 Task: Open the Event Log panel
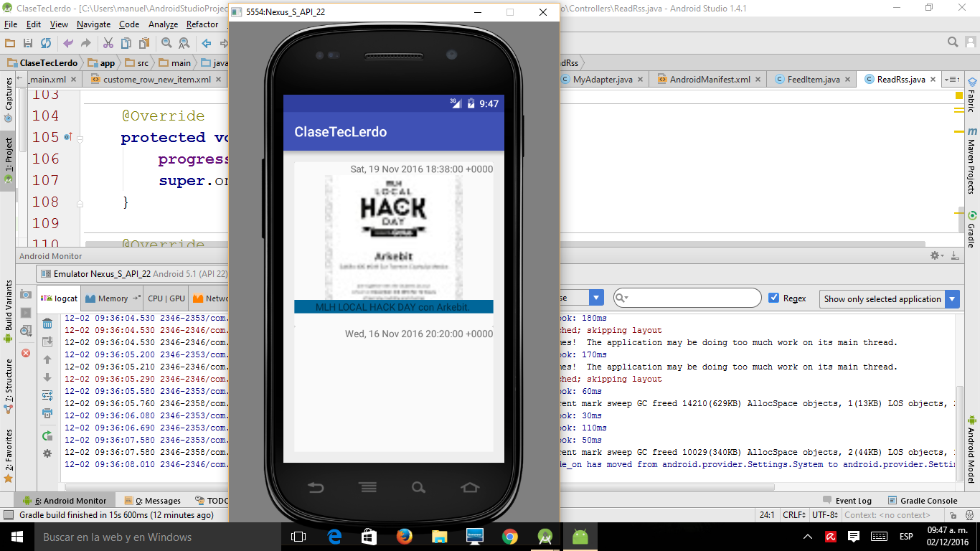[x=847, y=501]
